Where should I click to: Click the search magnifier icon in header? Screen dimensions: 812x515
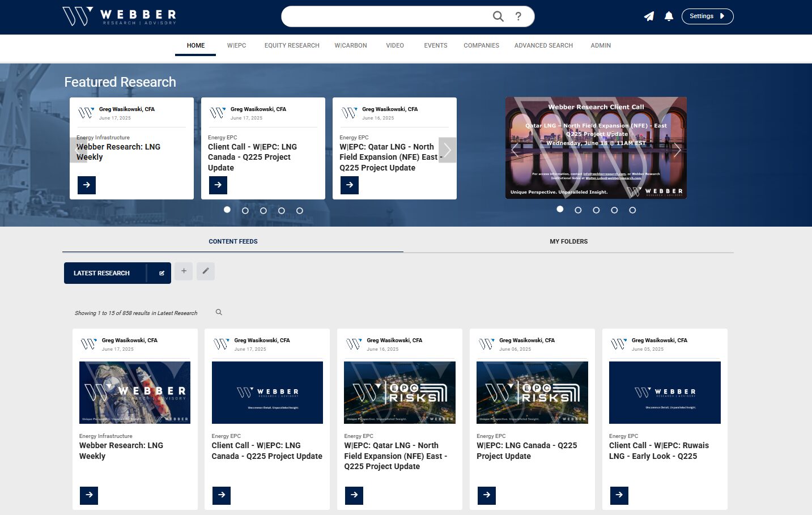(x=498, y=16)
